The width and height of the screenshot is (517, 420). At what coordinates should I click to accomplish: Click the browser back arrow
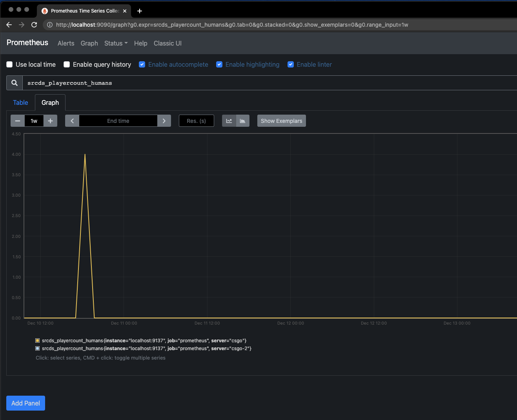click(x=9, y=25)
